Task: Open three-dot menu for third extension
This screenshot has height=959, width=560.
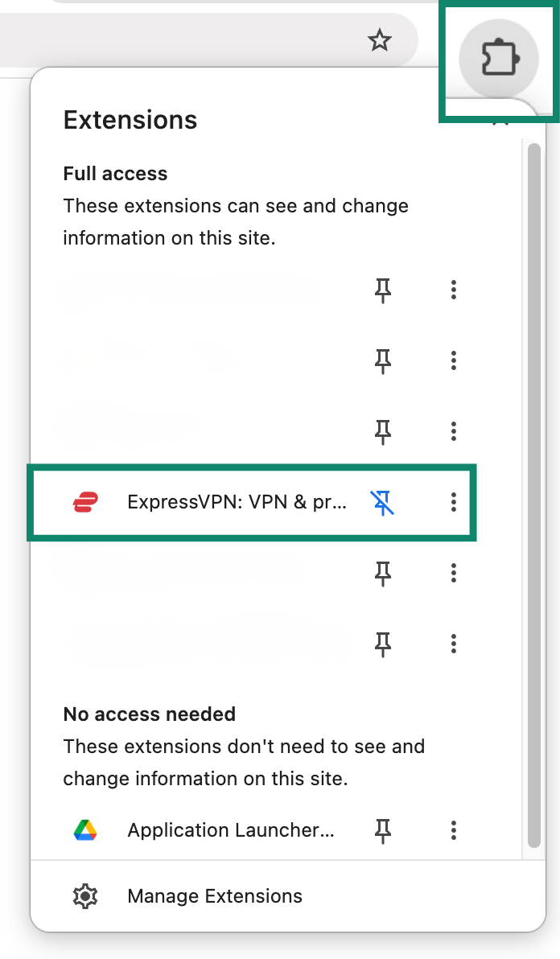Action: tap(453, 432)
